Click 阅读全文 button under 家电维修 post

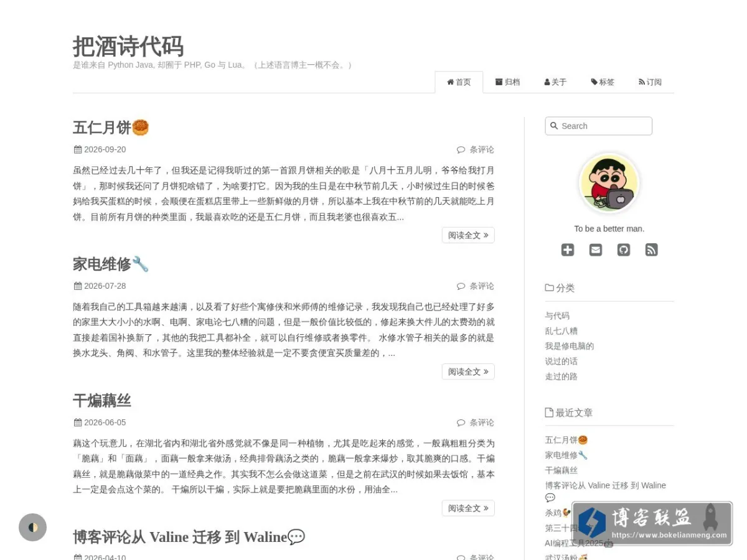[468, 371]
